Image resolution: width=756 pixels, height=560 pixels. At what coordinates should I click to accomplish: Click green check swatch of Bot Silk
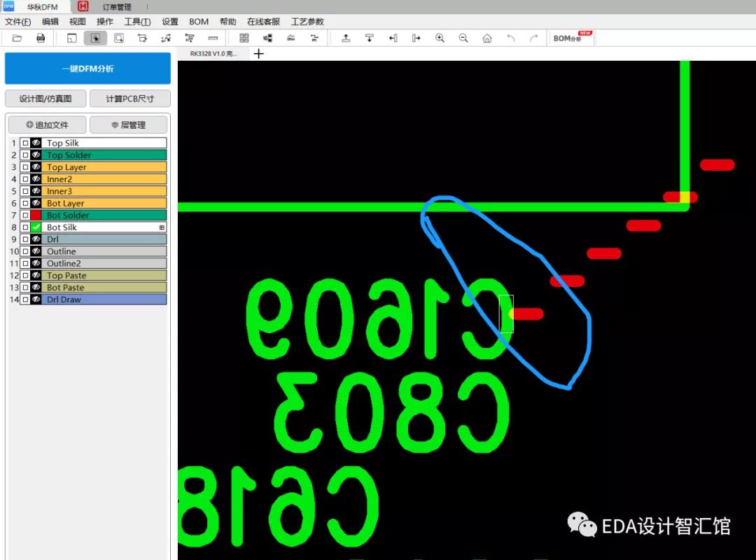[x=36, y=227]
